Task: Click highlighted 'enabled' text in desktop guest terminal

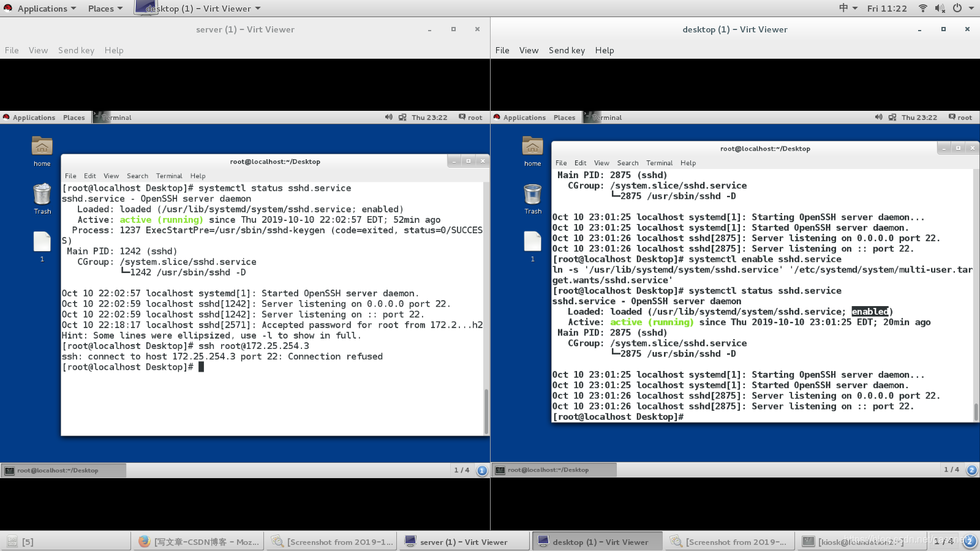Action: [870, 312]
